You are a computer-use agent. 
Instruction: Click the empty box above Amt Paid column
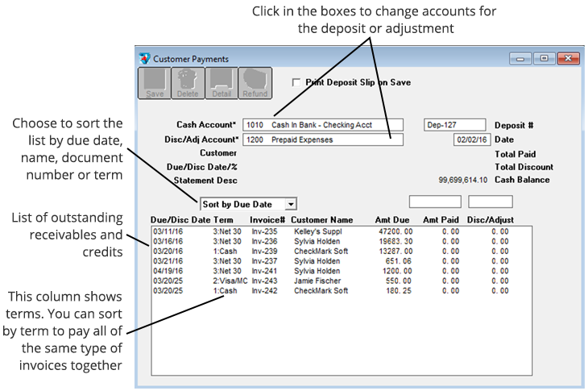coord(435,202)
